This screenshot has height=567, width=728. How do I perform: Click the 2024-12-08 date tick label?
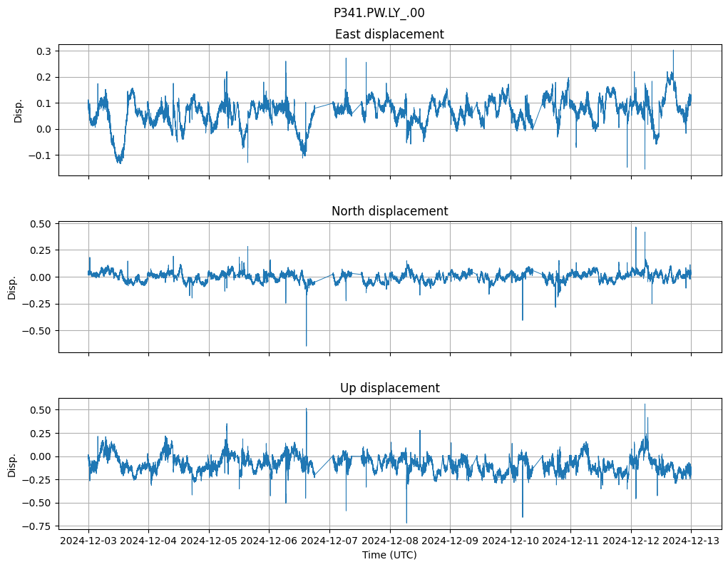(x=390, y=541)
